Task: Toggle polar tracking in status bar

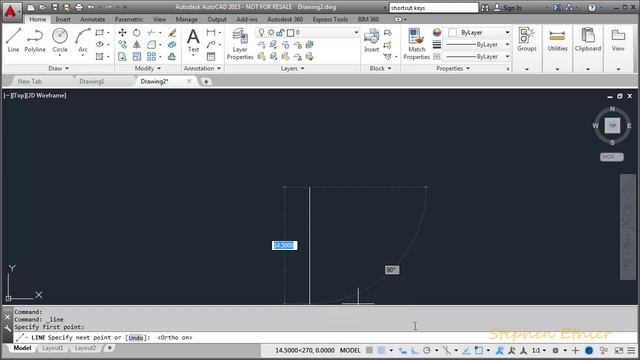Action: coord(427,350)
